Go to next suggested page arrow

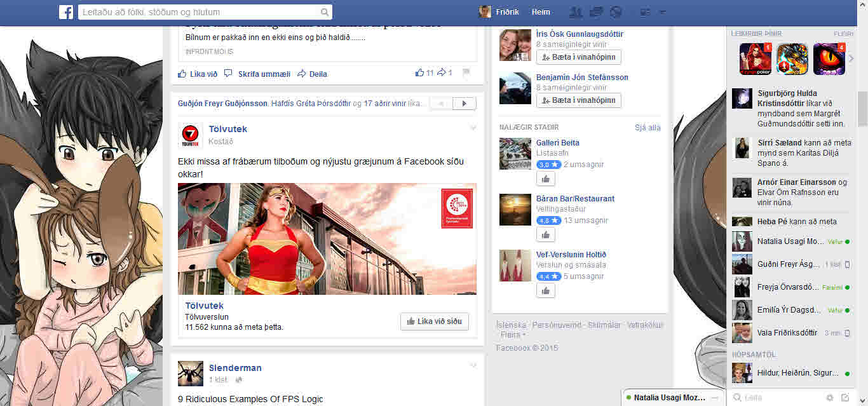[x=465, y=104]
